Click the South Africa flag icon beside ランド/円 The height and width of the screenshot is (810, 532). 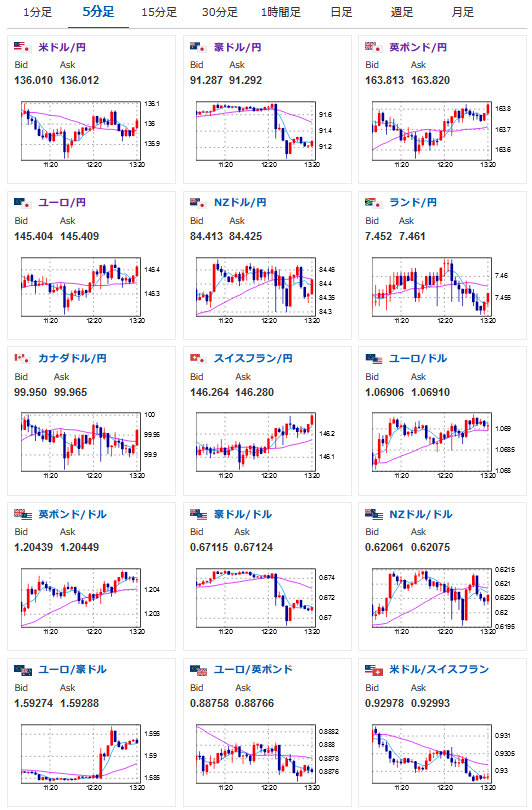click(x=373, y=202)
